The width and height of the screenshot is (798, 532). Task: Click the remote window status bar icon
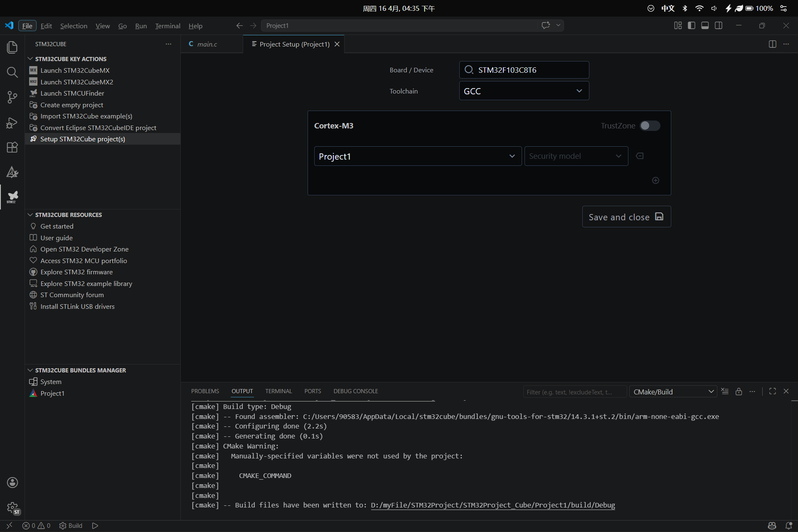9,526
